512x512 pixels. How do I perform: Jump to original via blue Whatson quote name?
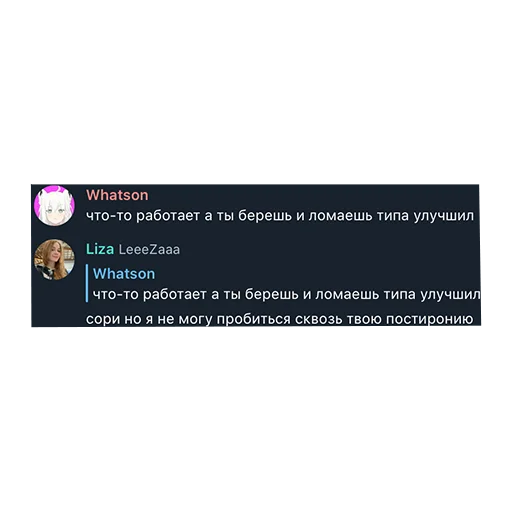click(124, 274)
